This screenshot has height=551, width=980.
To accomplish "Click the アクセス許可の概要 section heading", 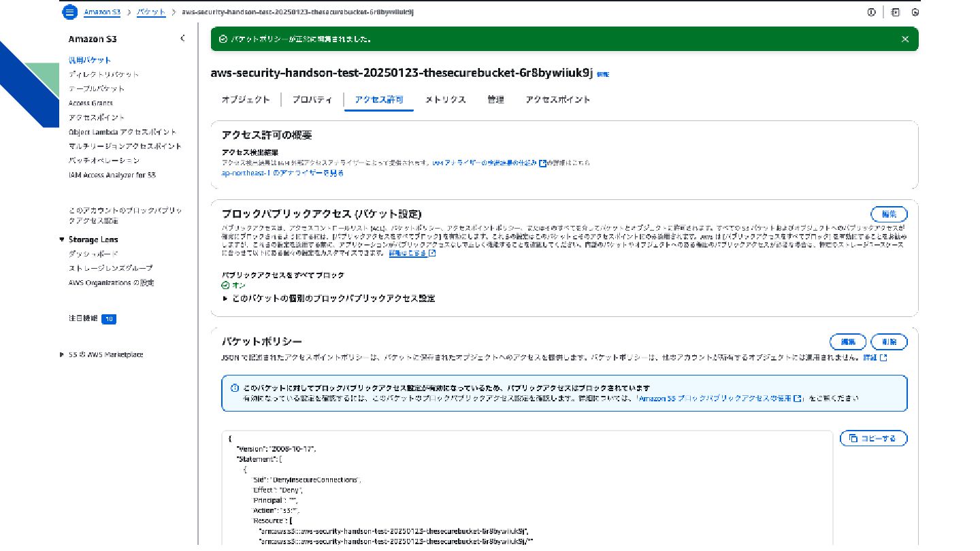I will 267,135.
